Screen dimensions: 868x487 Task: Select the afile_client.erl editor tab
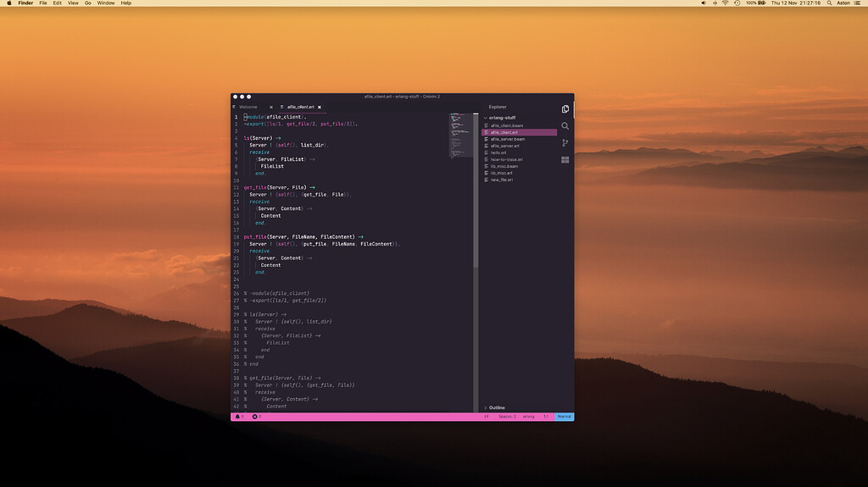(x=301, y=107)
